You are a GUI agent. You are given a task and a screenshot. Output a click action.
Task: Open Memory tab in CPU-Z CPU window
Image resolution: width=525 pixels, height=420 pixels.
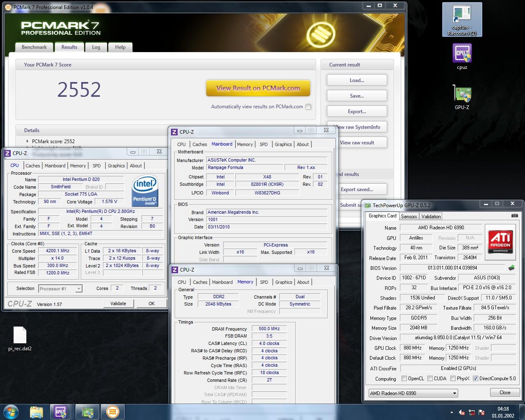[x=78, y=166]
